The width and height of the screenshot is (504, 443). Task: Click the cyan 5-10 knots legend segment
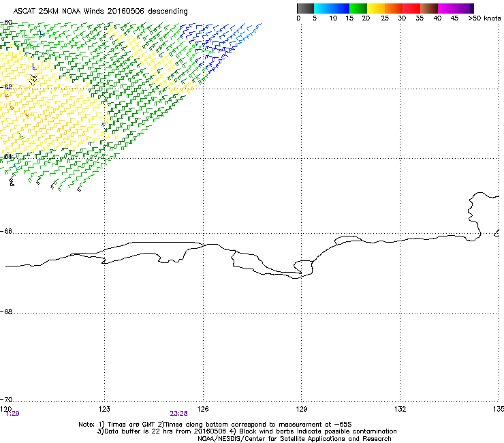[x=323, y=8]
